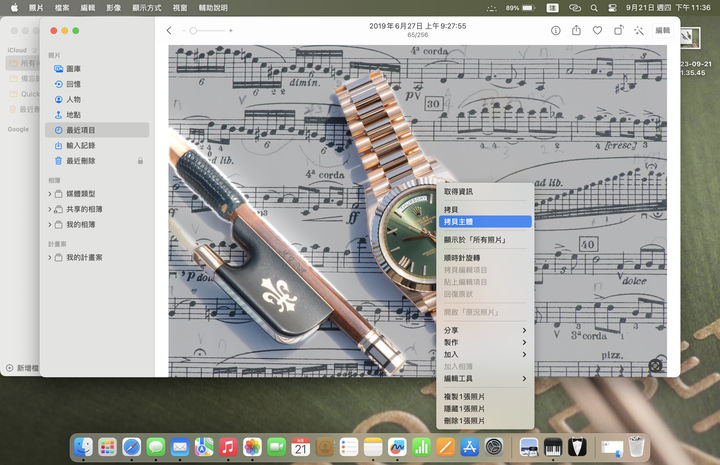The height and width of the screenshot is (465, 720).
Task: Auto-enhance photo with the magic wand icon
Action: click(x=639, y=30)
